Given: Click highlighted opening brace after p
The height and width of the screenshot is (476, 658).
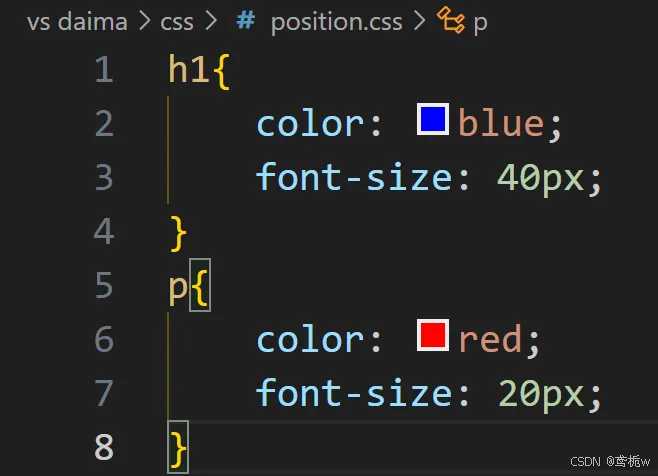Looking at the screenshot, I should click(x=200, y=285).
